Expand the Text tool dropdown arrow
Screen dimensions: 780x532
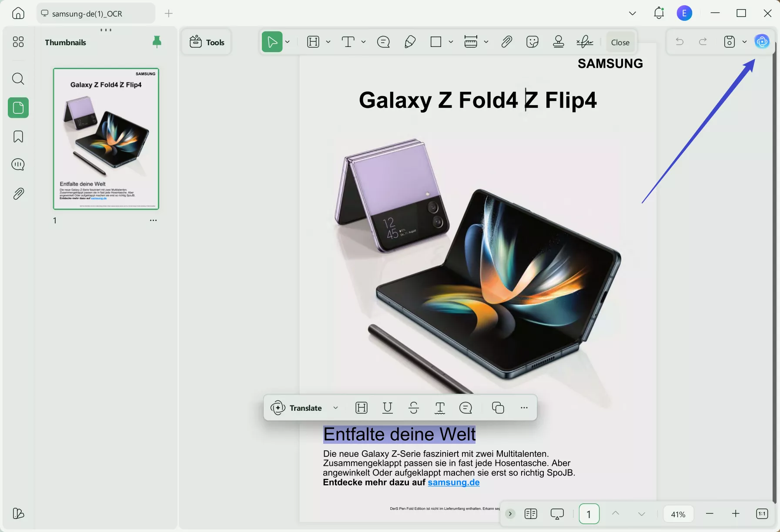(x=364, y=42)
